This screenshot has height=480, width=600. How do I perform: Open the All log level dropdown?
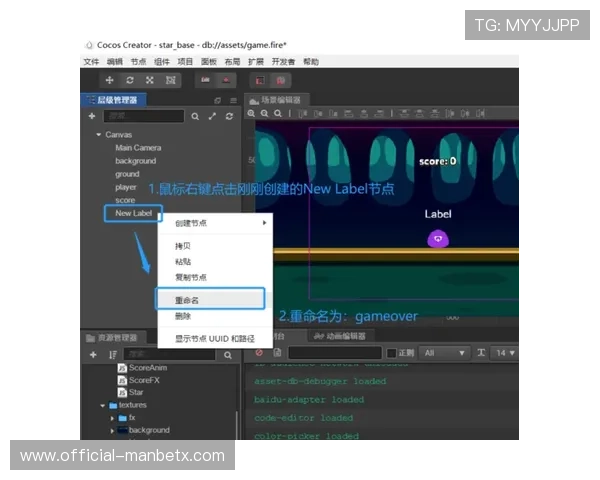coord(444,353)
